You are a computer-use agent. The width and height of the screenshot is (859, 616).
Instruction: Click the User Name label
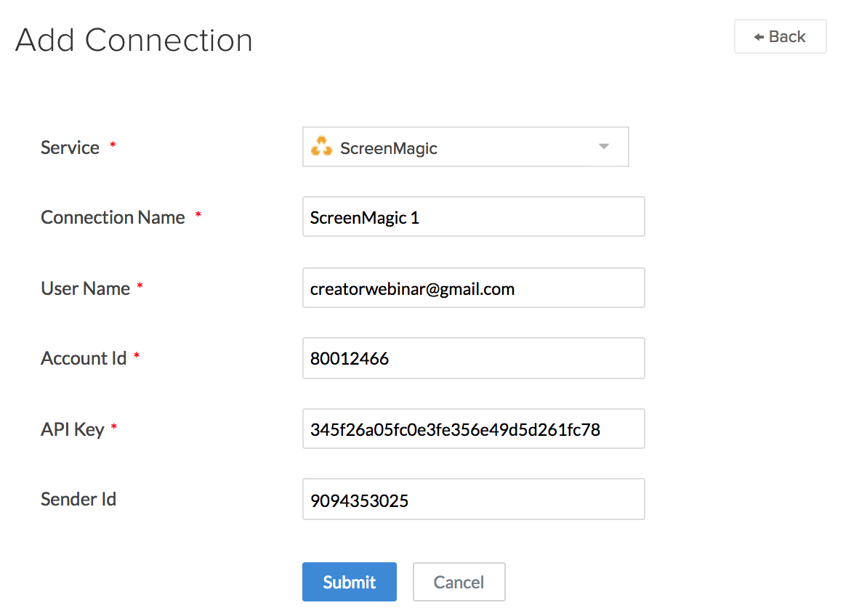pos(85,288)
